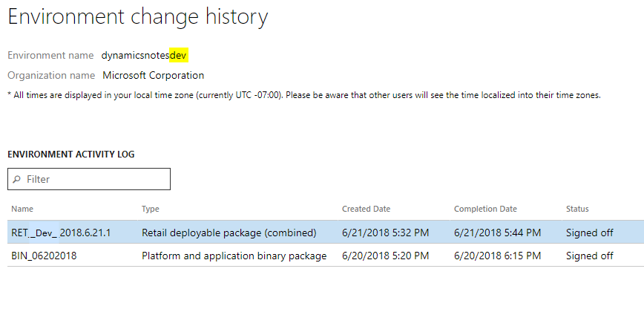
Task: Click Signed off status of BIN_06202018
Action: (x=589, y=256)
